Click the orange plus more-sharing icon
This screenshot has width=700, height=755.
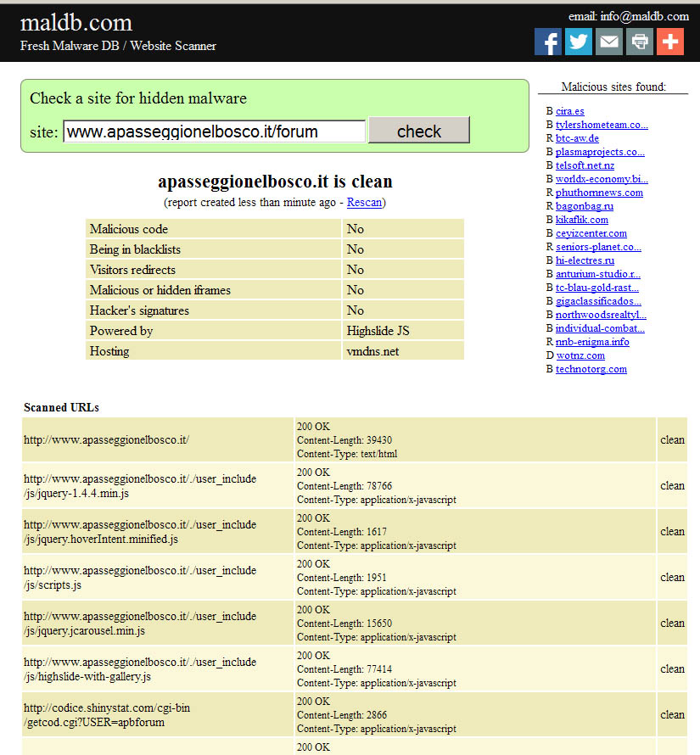click(x=670, y=42)
